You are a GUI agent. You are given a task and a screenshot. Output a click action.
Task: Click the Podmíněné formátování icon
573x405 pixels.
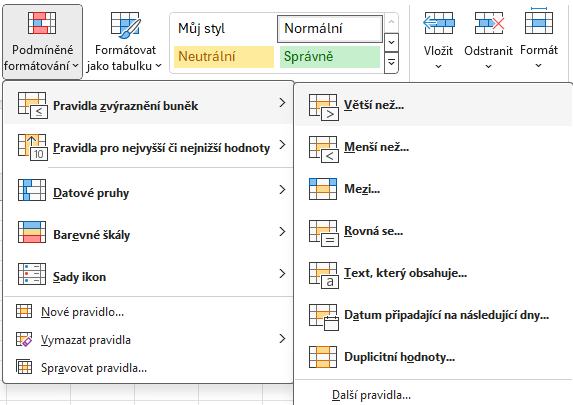point(42,23)
